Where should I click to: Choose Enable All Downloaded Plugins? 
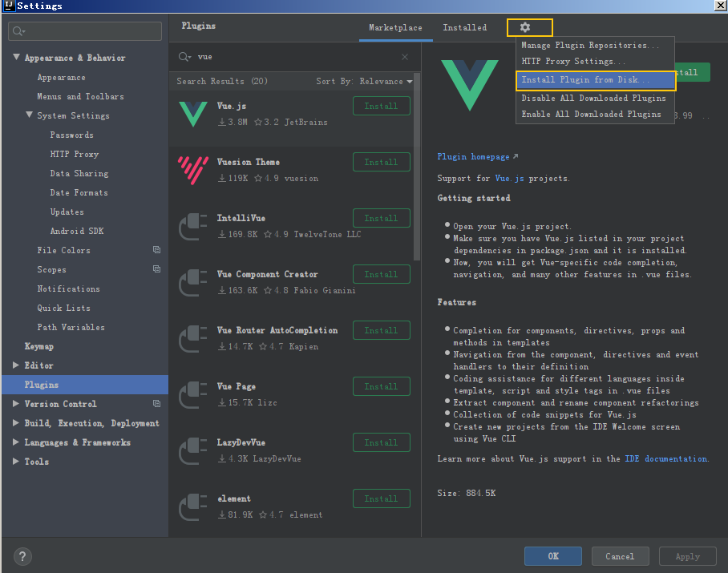[595, 114]
